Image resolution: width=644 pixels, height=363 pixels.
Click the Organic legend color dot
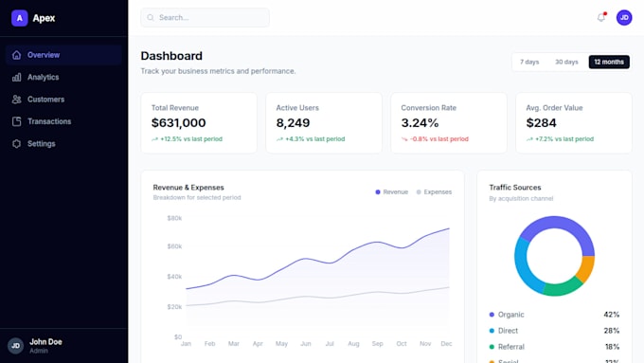pyautogui.click(x=492, y=315)
